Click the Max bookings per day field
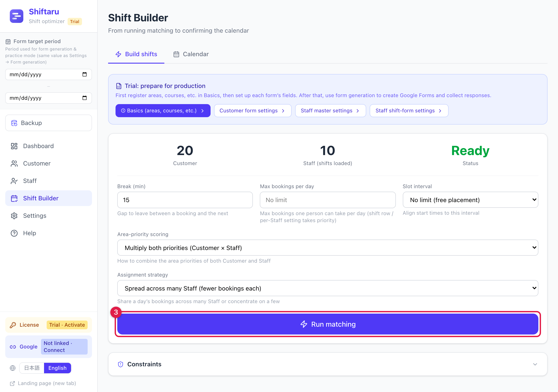Viewport: 558px width, 392px height. [328, 200]
